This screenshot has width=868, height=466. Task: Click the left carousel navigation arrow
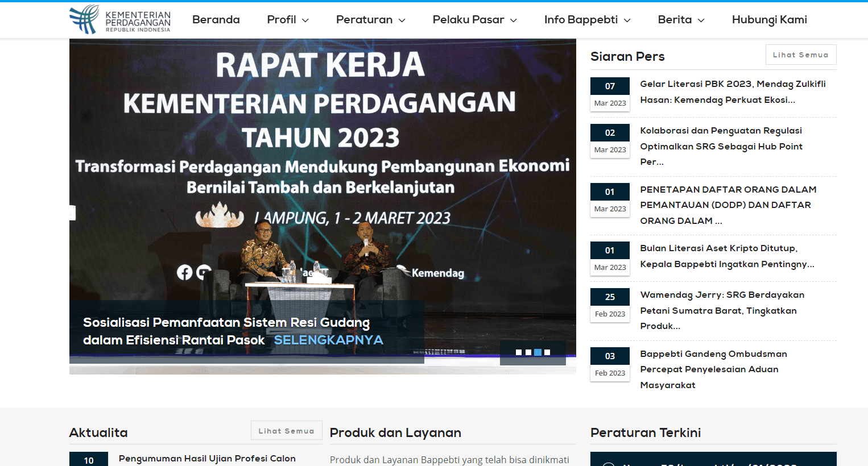72,211
